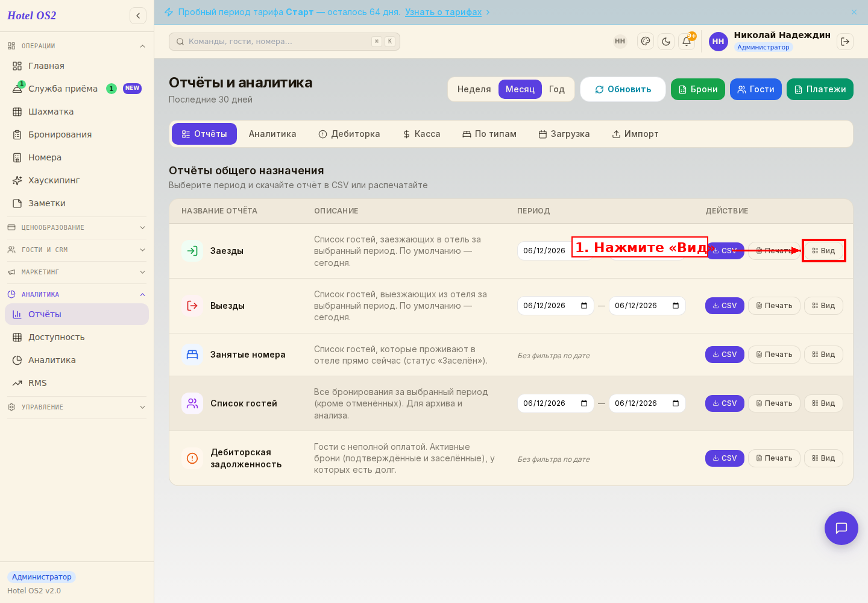Switch to the По типам tab

tap(489, 134)
